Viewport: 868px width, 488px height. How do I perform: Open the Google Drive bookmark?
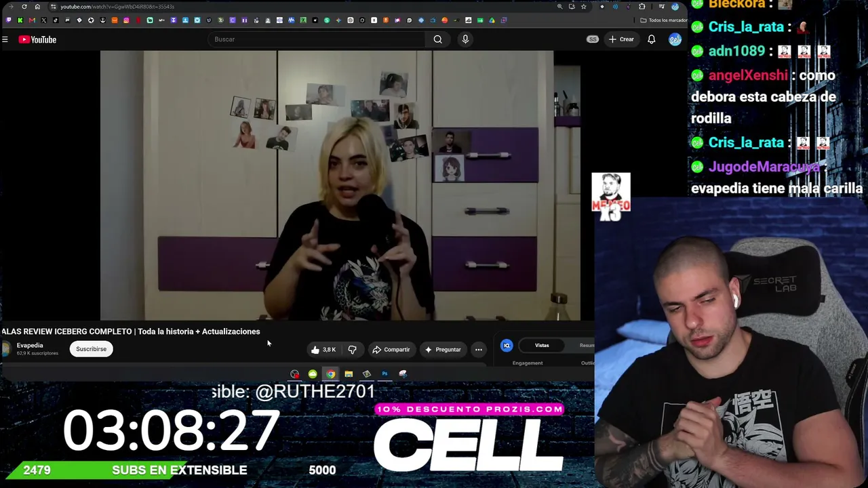pyautogui.click(x=492, y=20)
